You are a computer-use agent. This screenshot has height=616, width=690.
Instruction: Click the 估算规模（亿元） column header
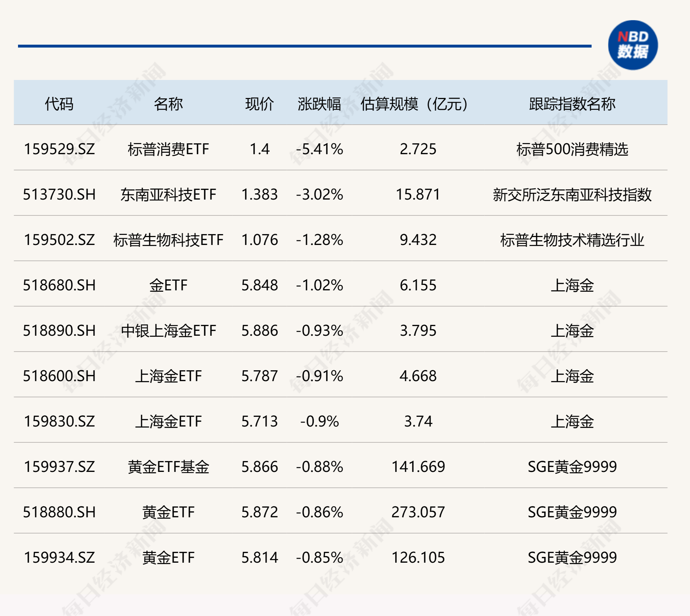(x=418, y=104)
